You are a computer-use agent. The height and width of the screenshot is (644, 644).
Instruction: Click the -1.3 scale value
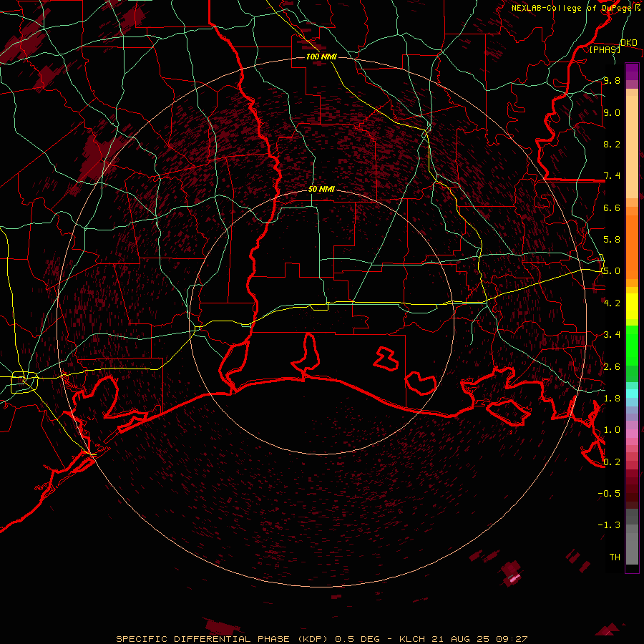click(x=609, y=525)
